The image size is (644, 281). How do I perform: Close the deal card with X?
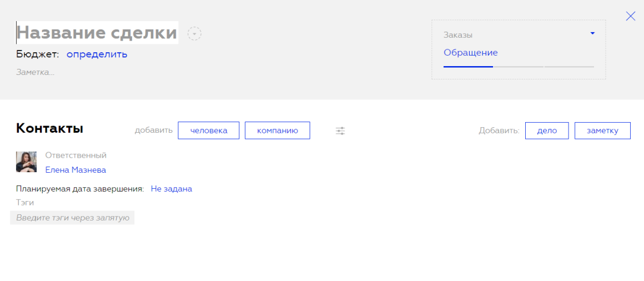point(631,16)
